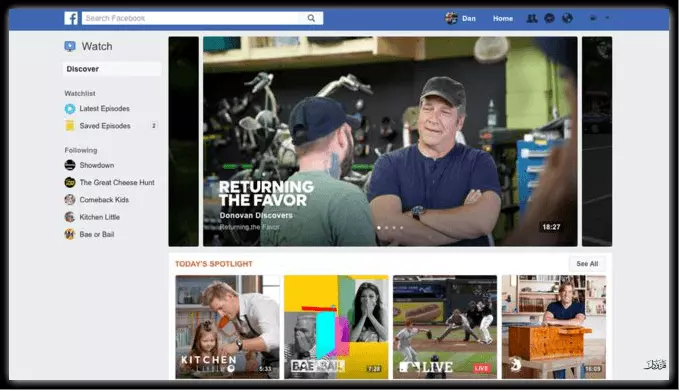Open the Messenger icon
The width and height of the screenshot is (679, 390).
tap(549, 18)
